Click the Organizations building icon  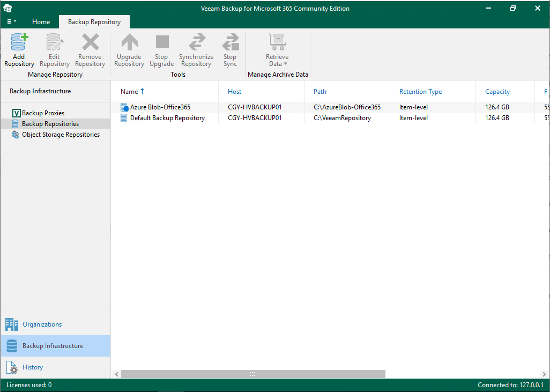[12, 324]
